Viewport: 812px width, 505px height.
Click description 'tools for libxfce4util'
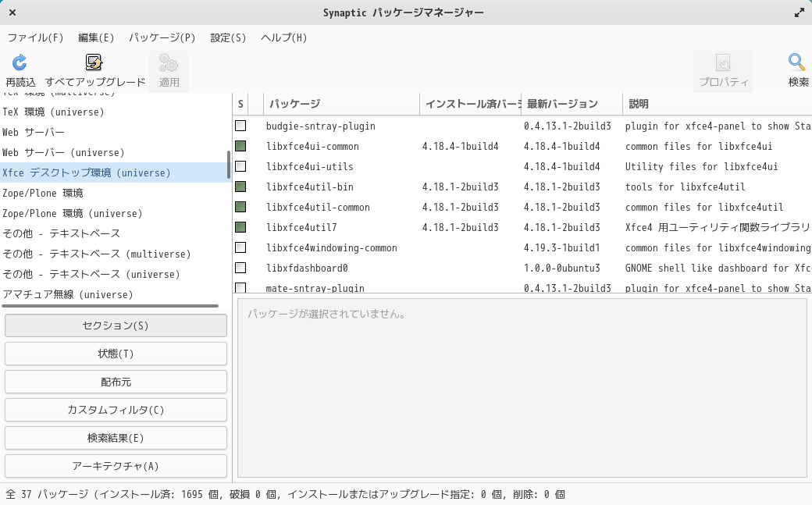[686, 187]
